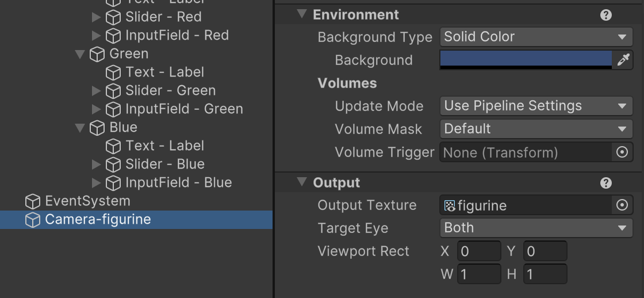Click the Volume Trigger object picker icon
This screenshot has width=644, height=298.
622,152
